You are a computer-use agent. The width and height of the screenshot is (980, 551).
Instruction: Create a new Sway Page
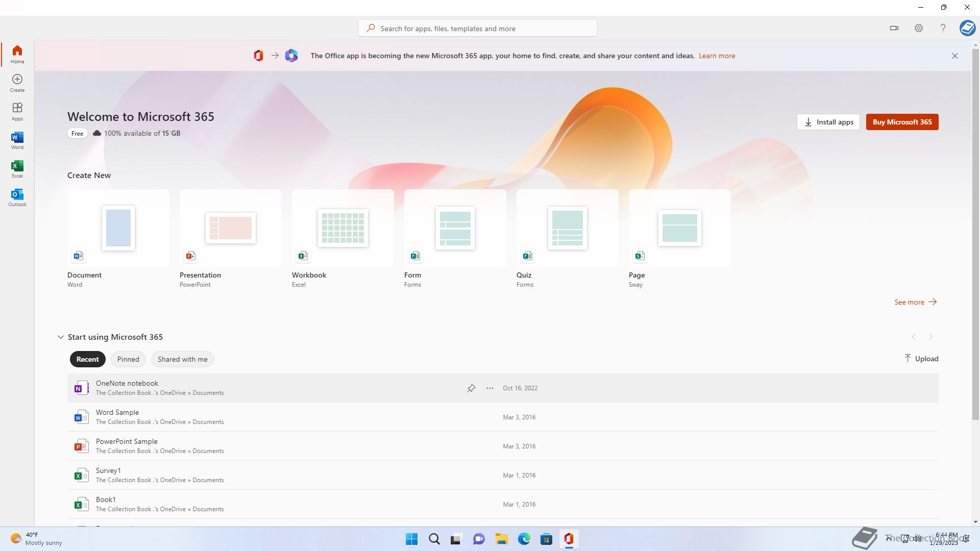pos(680,238)
